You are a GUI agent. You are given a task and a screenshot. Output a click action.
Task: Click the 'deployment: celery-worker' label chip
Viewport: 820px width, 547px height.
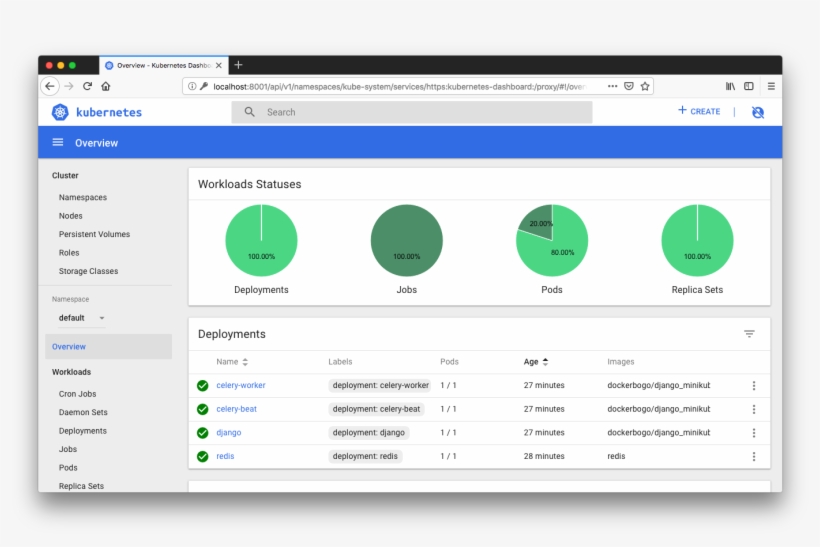pyautogui.click(x=380, y=385)
